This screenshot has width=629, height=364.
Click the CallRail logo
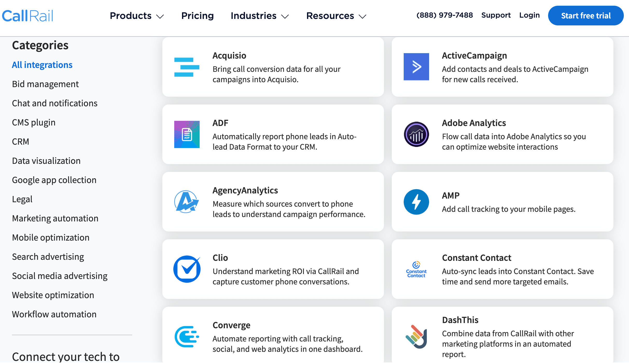point(27,16)
